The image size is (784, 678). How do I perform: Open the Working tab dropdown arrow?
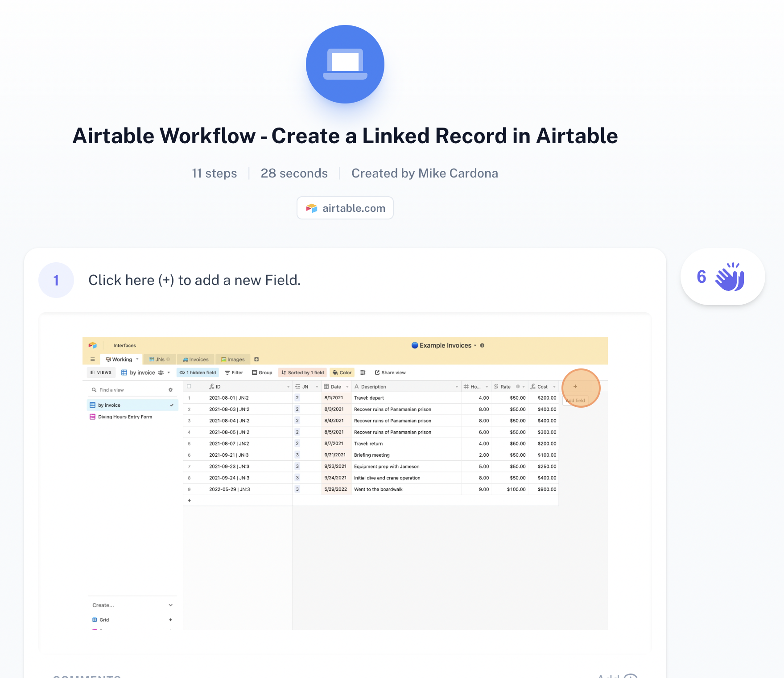137,359
